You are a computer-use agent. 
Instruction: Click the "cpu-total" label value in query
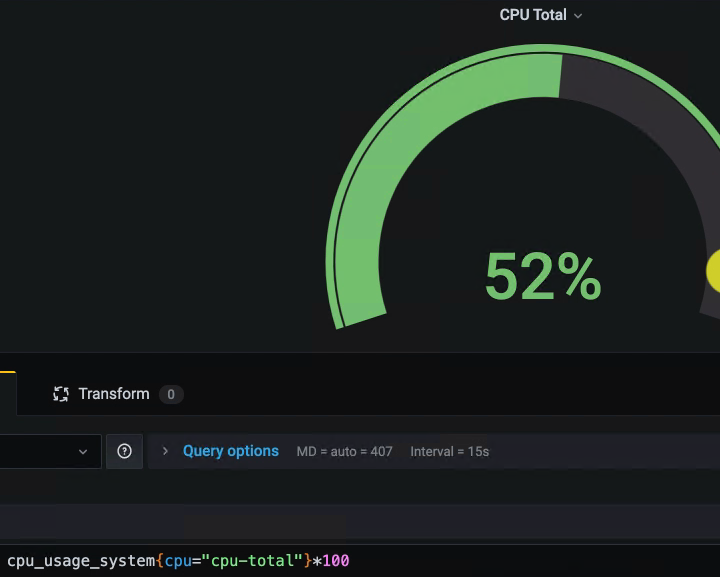pyautogui.click(x=257, y=561)
